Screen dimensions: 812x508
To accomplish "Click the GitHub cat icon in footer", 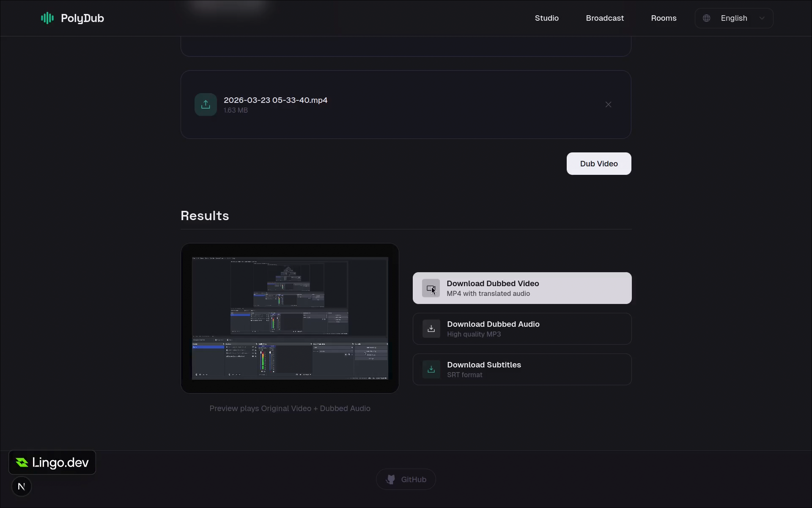I will coord(390,479).
